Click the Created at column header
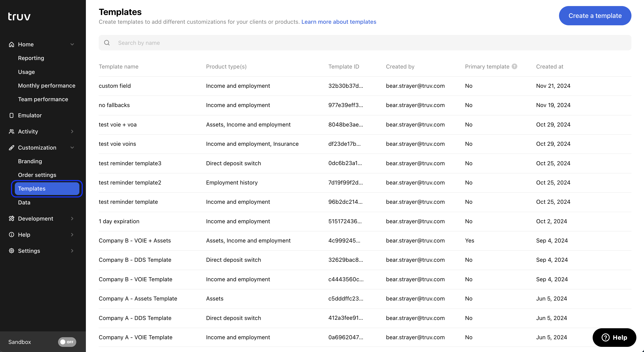 click(550, 67)
